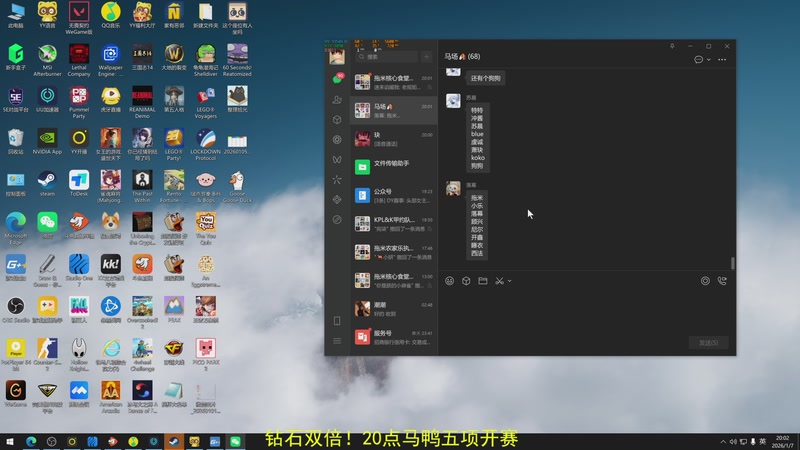The height and width of the screenshot is (450, 800).
Task: Click the scissors screenshot icon
Action: click(x=499, y=281)
